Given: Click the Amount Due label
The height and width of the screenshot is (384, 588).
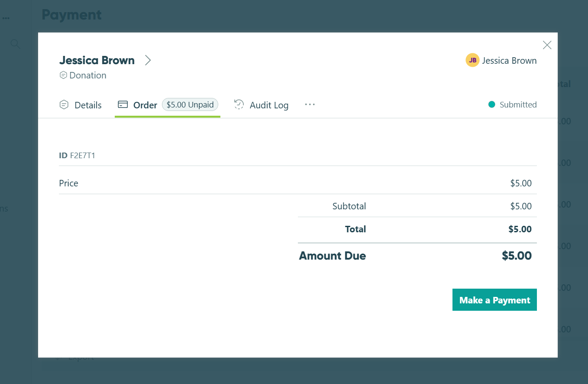Looking at the screenshot, I should (333, 256).
